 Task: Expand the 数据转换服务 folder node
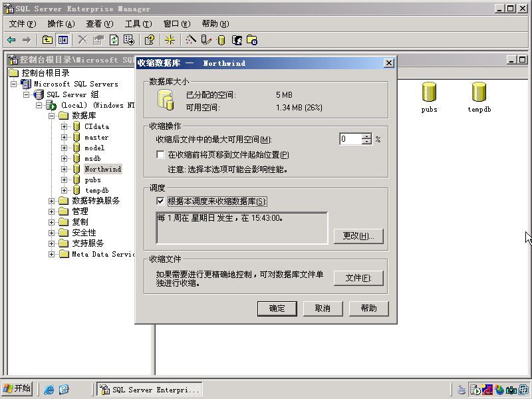52,201
